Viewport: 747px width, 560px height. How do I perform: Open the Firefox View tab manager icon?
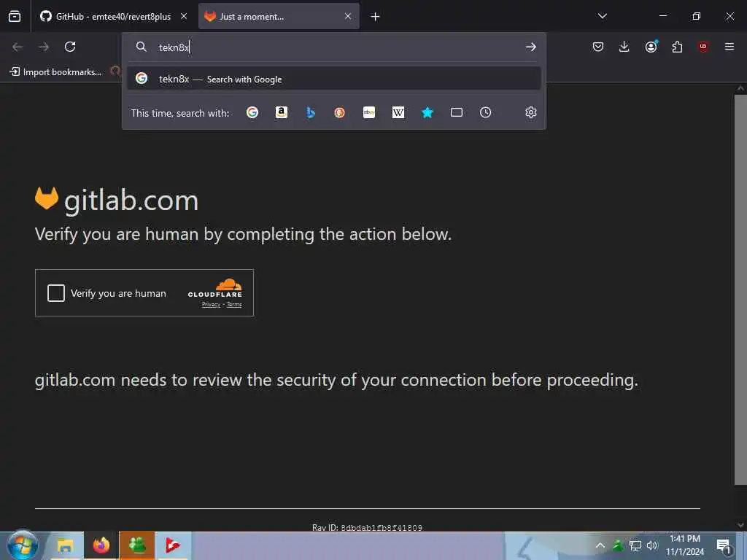pyautogui.click(x=15, y=16)
